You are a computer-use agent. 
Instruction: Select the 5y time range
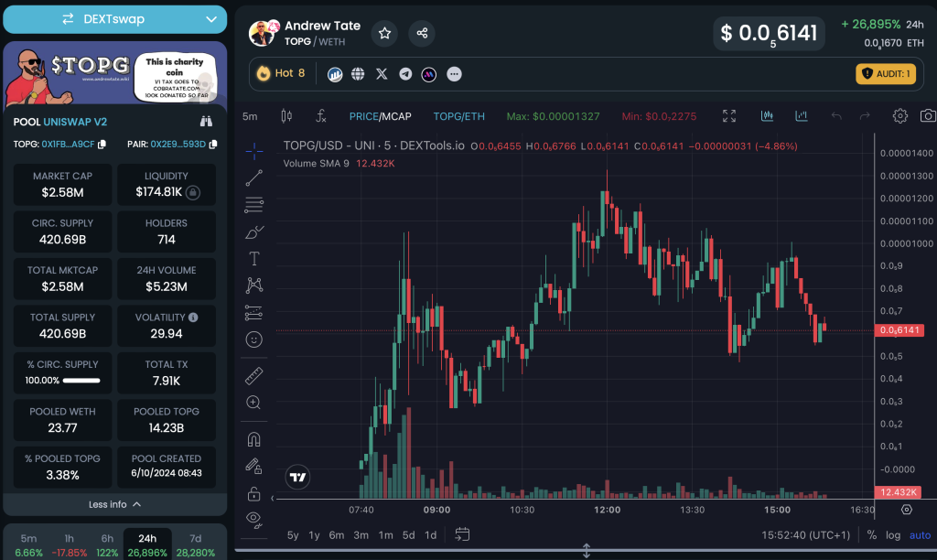[x=292, y=535]
